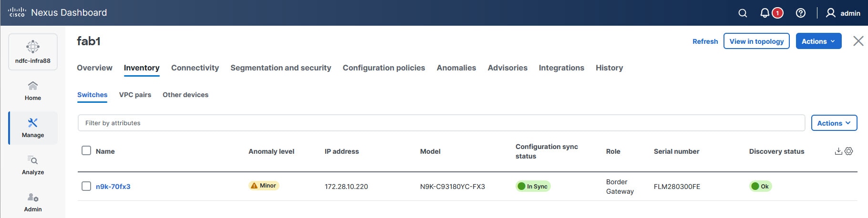Go to Home in sidebar

(33, 91)
